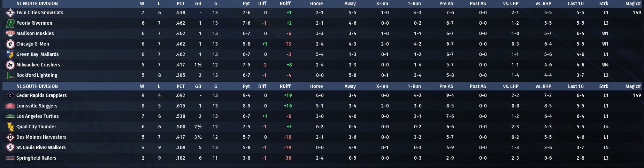The width and height of the screenshot is (644, 168).
Task: Click the Chicago G-Men logo icon
Action: pos(10,44)
